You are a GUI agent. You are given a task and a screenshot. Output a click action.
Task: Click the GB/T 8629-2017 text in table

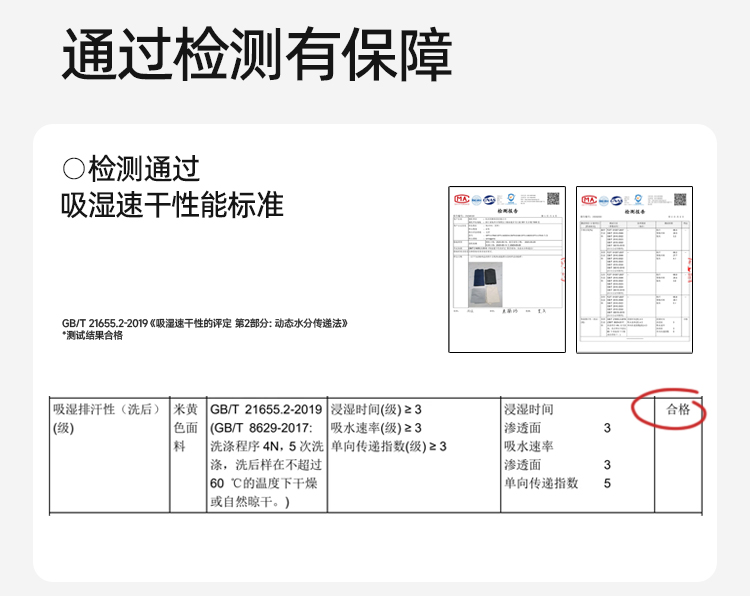point(261,428)
